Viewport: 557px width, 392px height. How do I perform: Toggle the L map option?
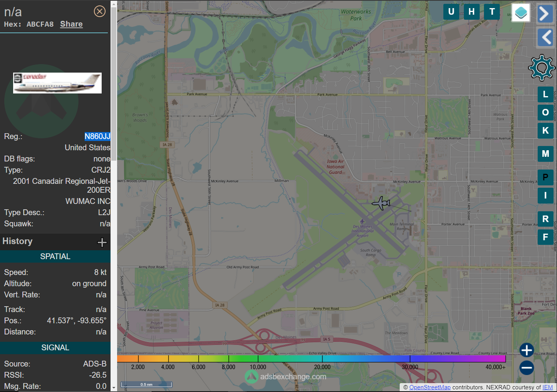[545, 94]
